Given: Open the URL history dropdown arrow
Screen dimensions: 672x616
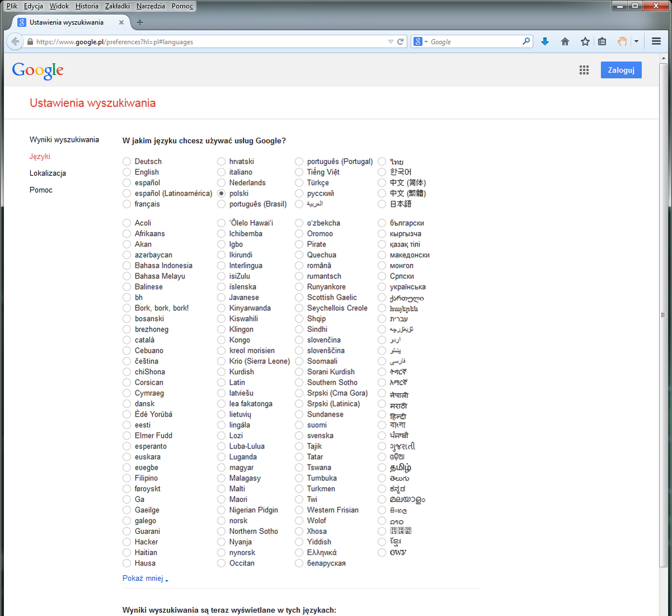Looking at the screenshot, I should (390, 41).
